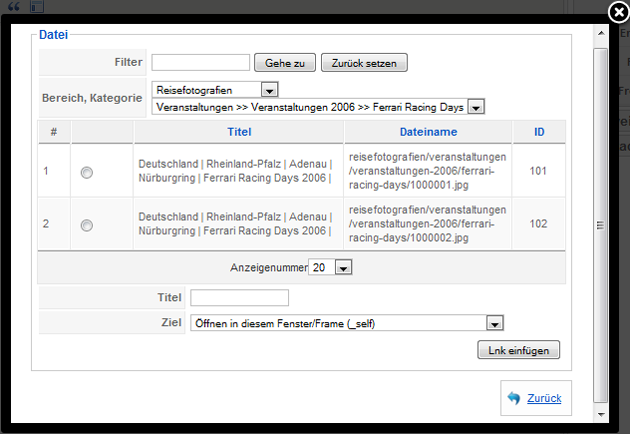
Task: Focus the Titel input field
Action: [239, 298]
